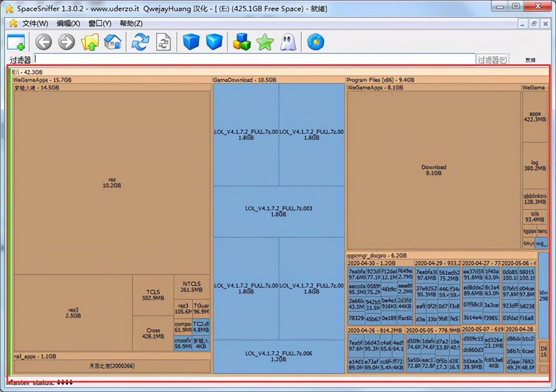This screenshot has width=556, height=392.
Task: Click the blue flower donate icon
Action: pyautogui.click(x=316, y=42)
